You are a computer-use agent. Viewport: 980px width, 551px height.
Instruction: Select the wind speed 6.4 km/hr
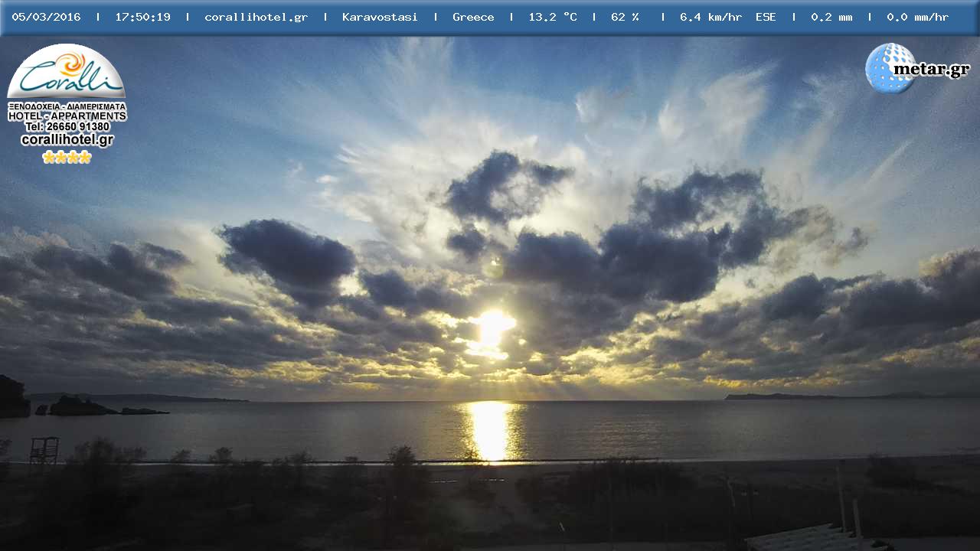[710, 17]
